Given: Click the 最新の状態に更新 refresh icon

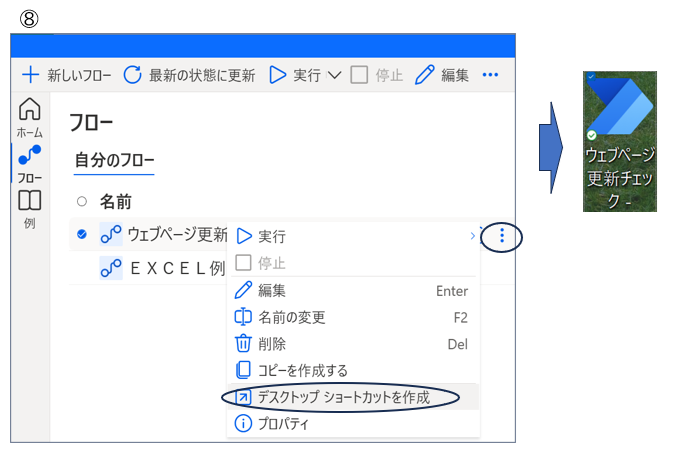Looking at the screenshot, I should click(x=133, y=75).
